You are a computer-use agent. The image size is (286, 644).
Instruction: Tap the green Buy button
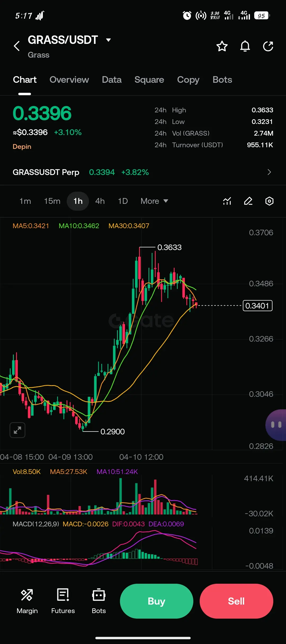157,601
